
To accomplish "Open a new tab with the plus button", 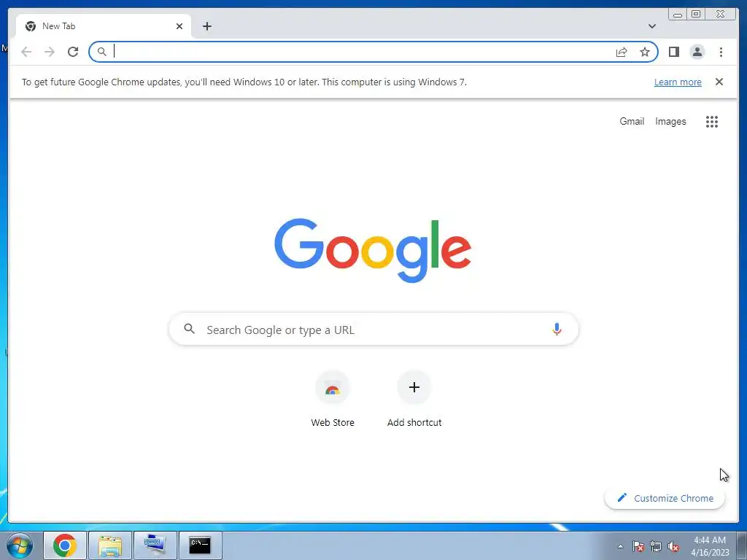I will pyautogui.click(x=206, y=26).
